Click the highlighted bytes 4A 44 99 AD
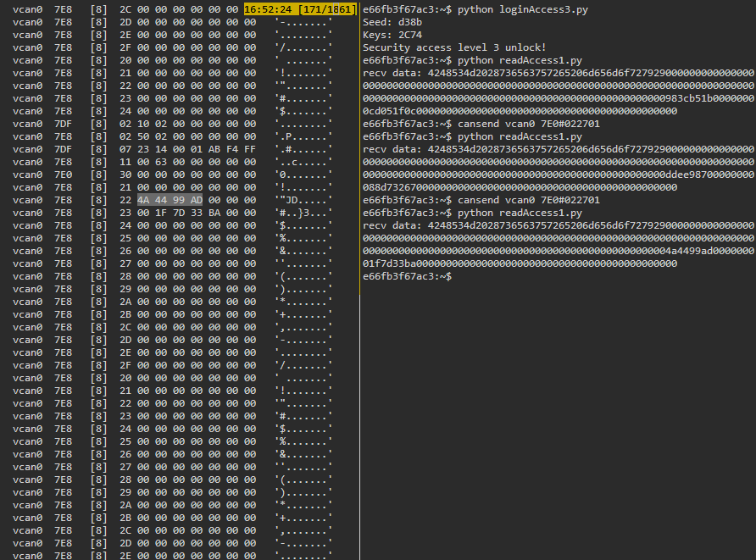 (x=170, y=200)
